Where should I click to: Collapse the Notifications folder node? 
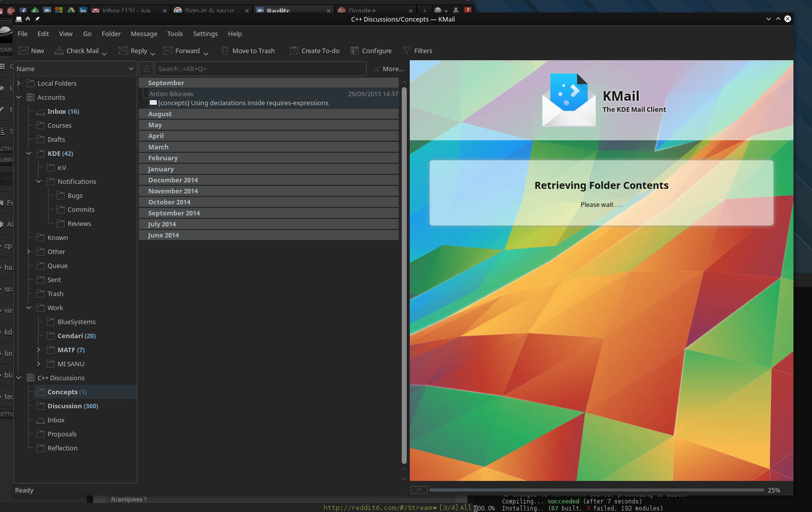pos(39,181)
